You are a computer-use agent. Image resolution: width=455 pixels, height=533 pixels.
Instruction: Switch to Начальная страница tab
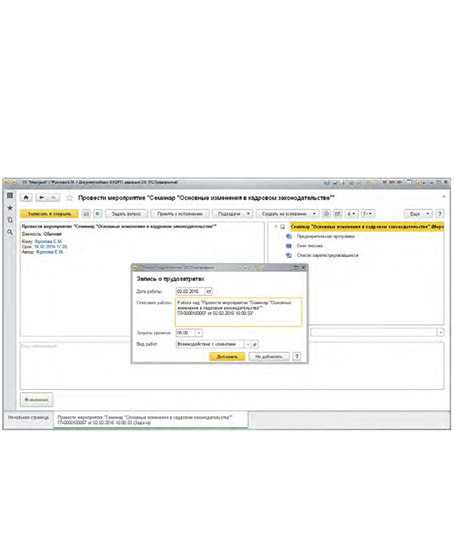29,417
